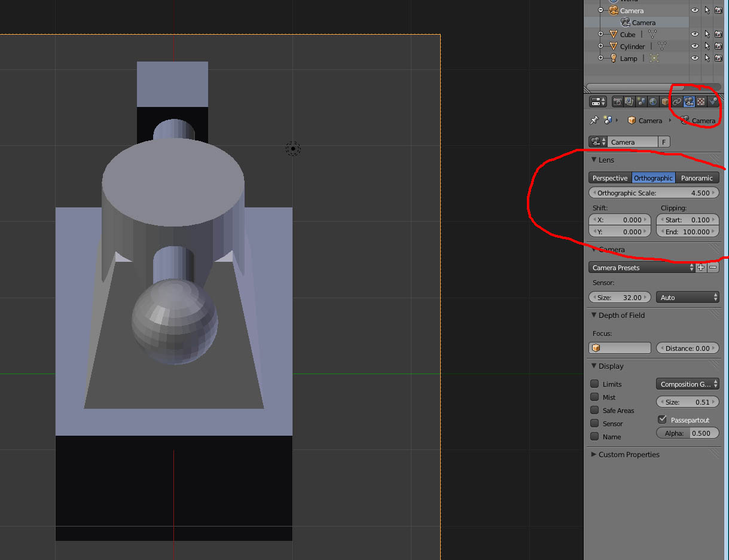The image size is (729, 560).
Task: Hide the Cylinder with its eye icon
Action: coord(695,47)
